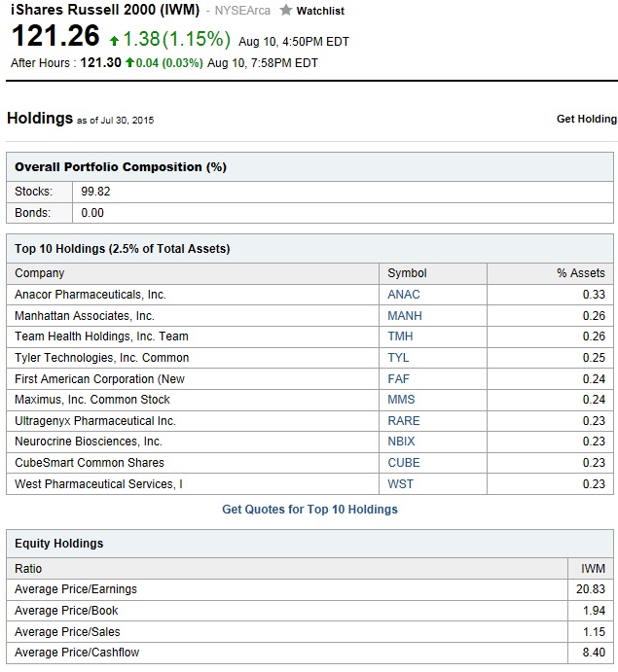Click the as of Jul 30, 2015 date
This screenshot has width=618, height=672.
[116, 121]
